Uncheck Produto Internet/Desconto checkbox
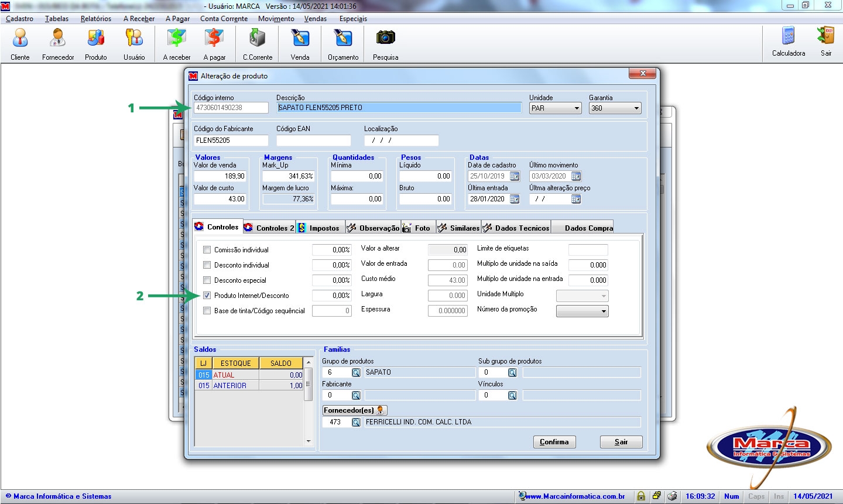843x504 pixels. coord(207,296)
